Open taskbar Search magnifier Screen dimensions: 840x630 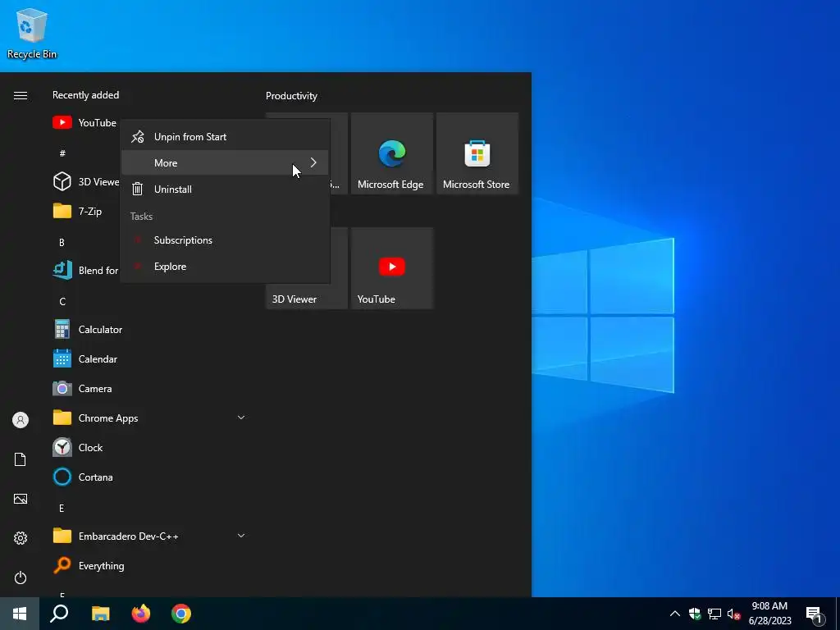(59, 614)
